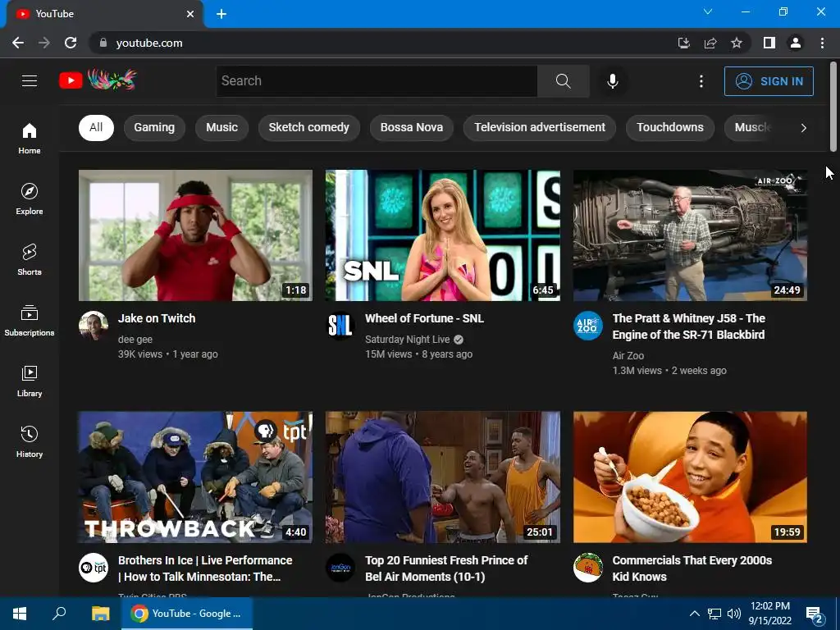The height and width of the screenshot is (630, 840).
Task: Start voice search with microphone icon
Action: click(613, 81)
